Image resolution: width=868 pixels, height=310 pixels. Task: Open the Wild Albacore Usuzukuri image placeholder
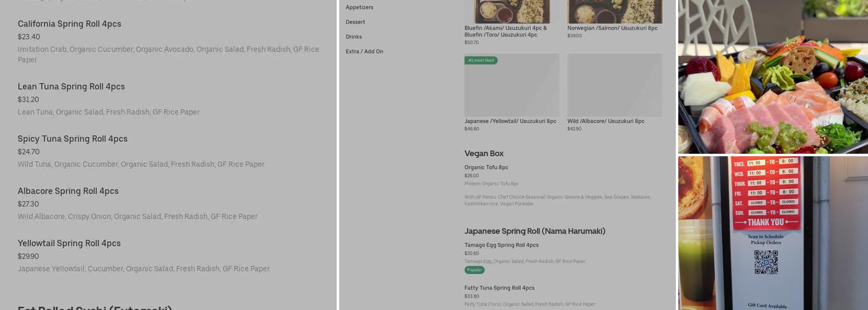coord(614,86)
